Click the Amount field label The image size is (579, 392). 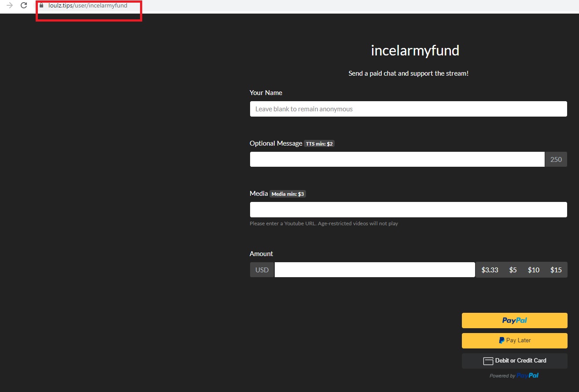pyautogui.click(x=261, y=254)
